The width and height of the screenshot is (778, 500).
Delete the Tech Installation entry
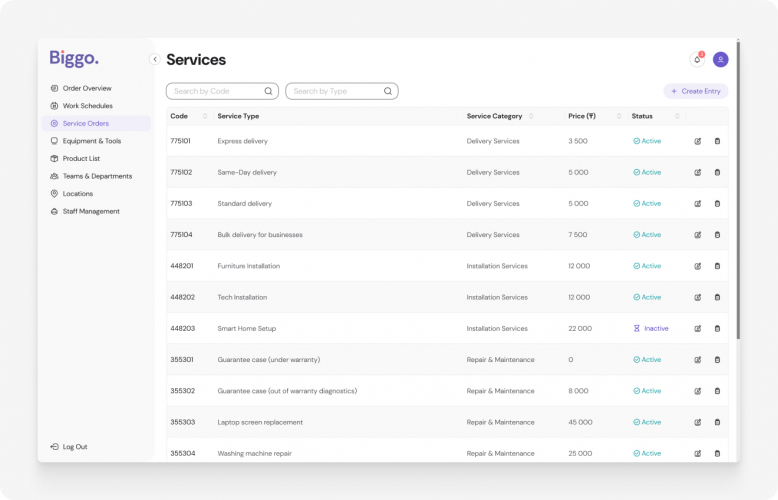coord(717,298)
